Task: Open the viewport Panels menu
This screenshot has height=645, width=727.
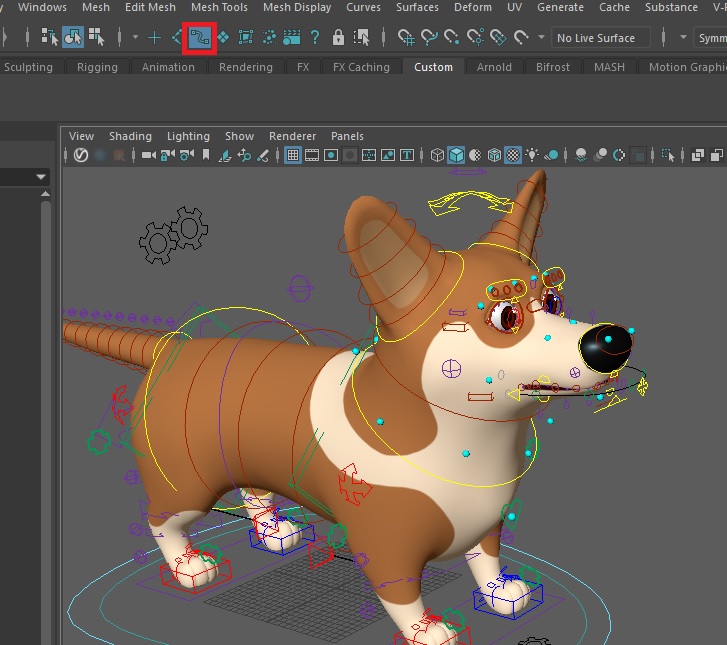Action: pos(347,136)
